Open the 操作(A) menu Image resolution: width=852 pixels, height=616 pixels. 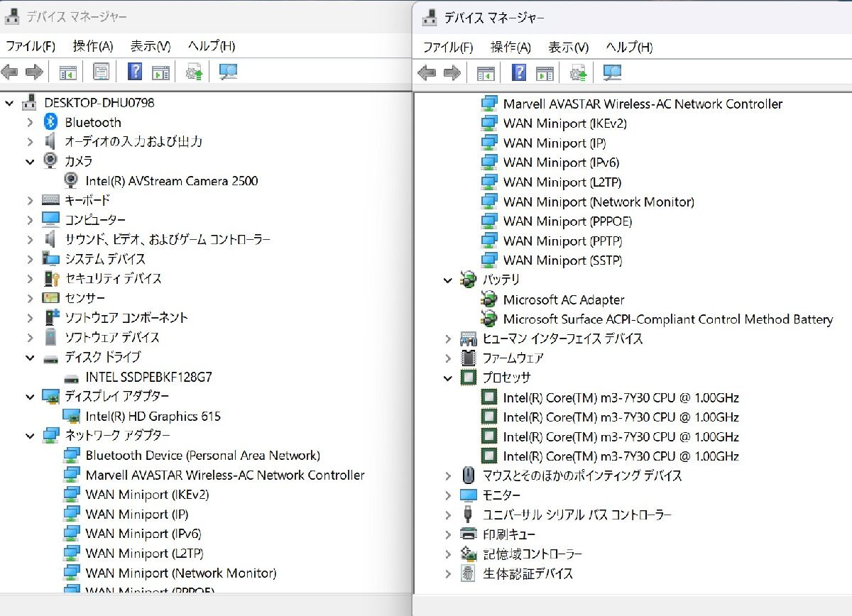pos(91,45)
